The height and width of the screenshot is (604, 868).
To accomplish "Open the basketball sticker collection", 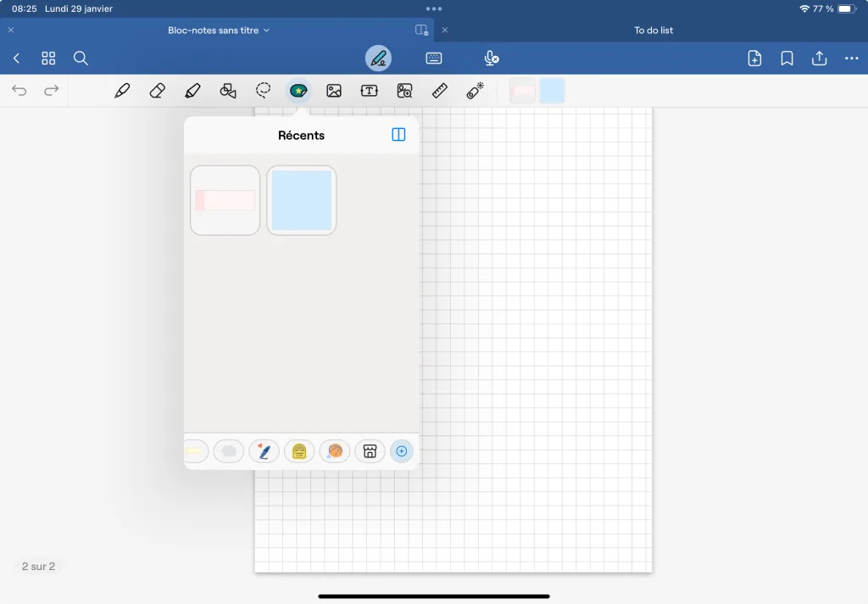I will click(x=335, y=451).
